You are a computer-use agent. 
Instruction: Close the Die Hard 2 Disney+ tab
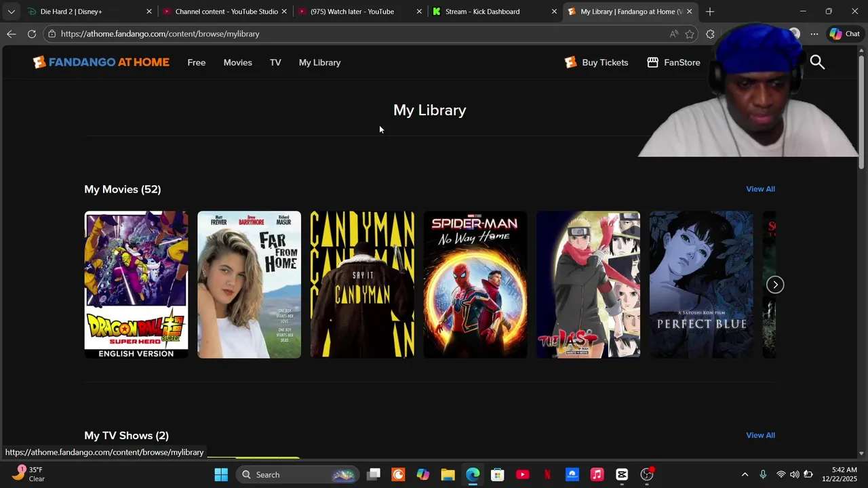pyautogui.click(x=149, y=12)
